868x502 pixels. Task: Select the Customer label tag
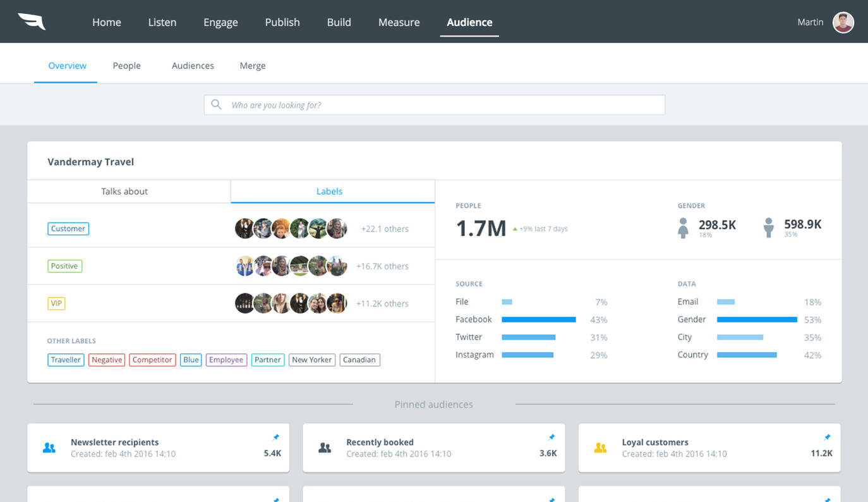click(68, 229)
